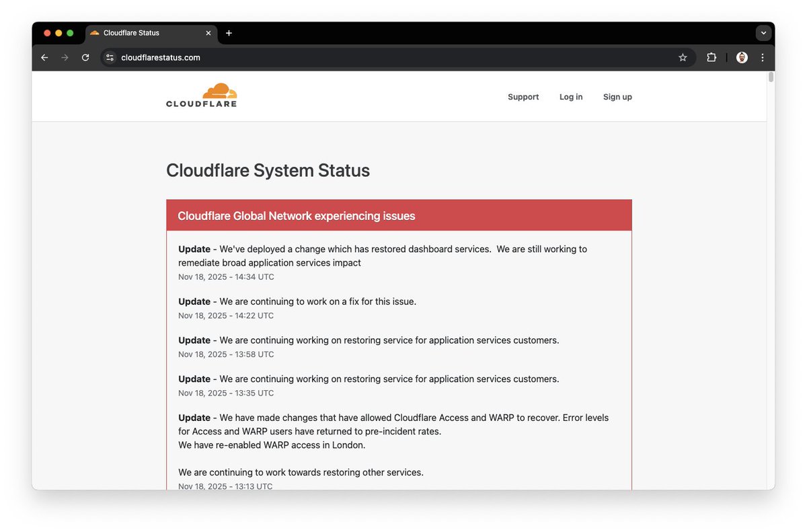Click the macOS yellow minimize window button

coord(59,33)
